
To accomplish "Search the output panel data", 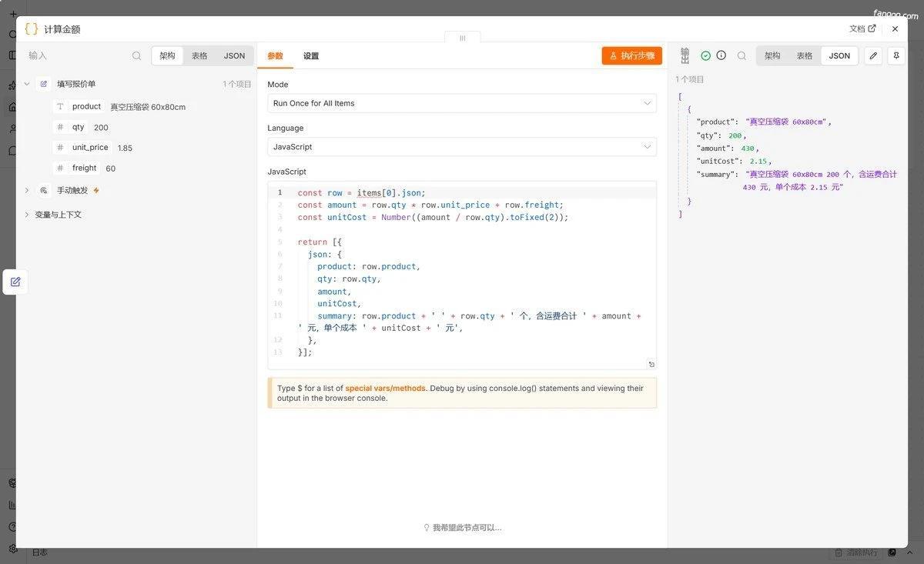I will [x=742, y=55].
